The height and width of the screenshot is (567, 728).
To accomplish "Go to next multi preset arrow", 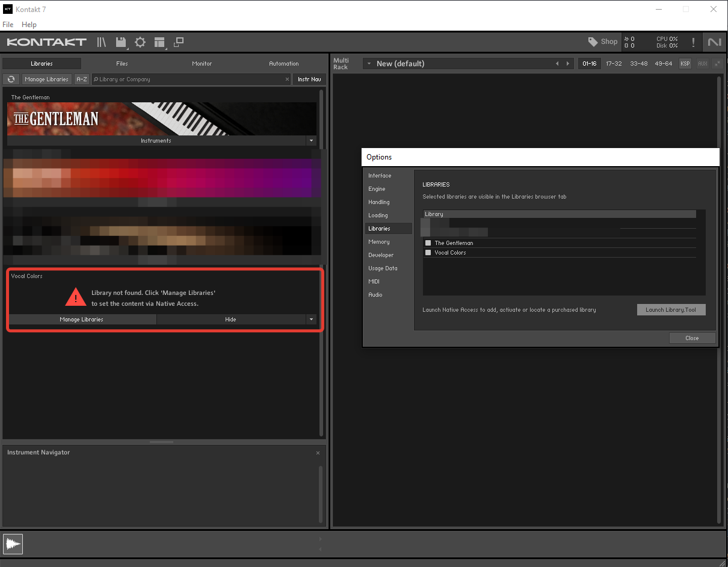I will (567, 64).
